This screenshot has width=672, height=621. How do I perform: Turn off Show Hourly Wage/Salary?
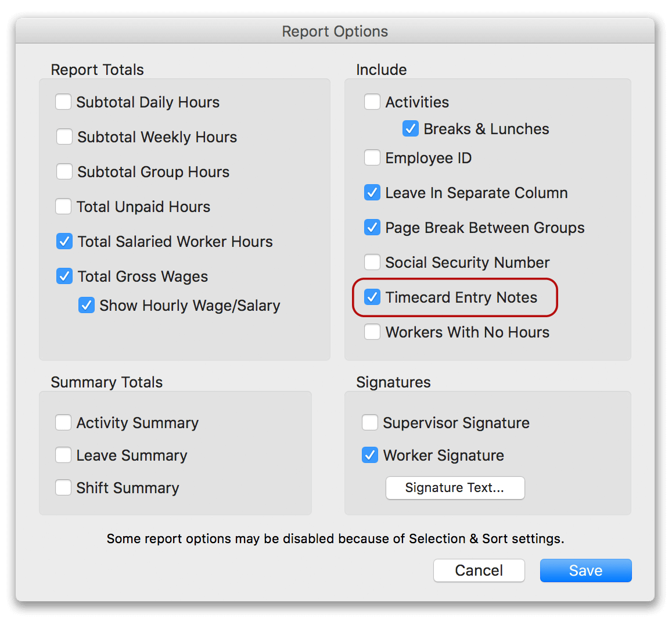pyautogui.click(x=87, y=305)
